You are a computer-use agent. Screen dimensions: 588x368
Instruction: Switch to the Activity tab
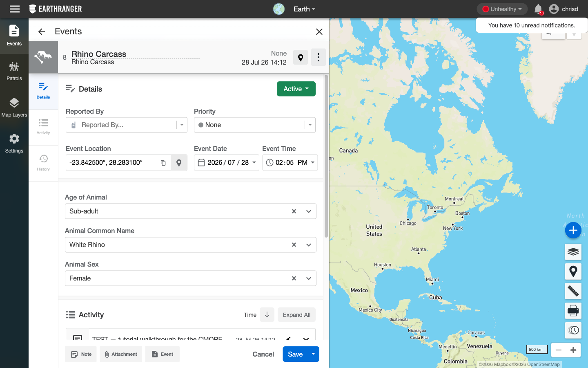(43, 127)
